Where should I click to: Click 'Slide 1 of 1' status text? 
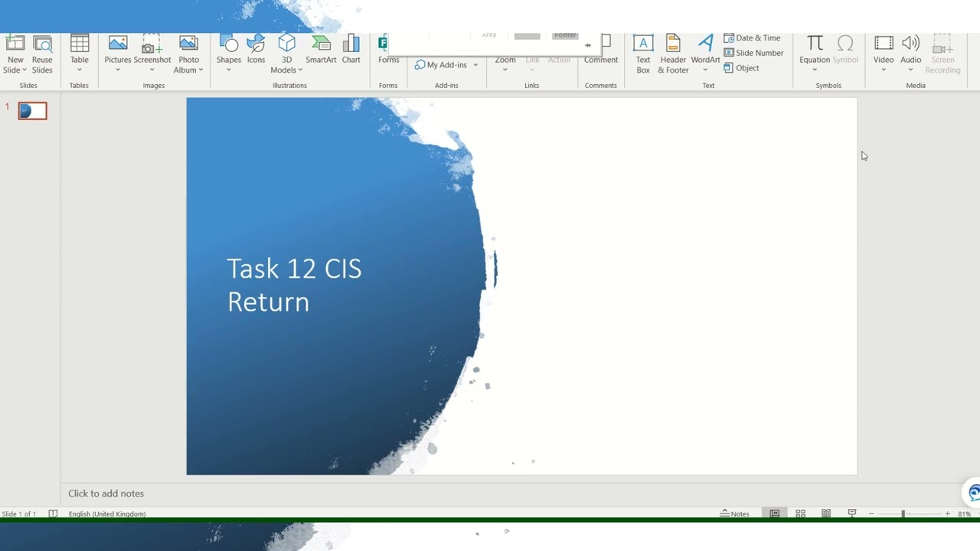pyautogui.click(x=19, y=514)
